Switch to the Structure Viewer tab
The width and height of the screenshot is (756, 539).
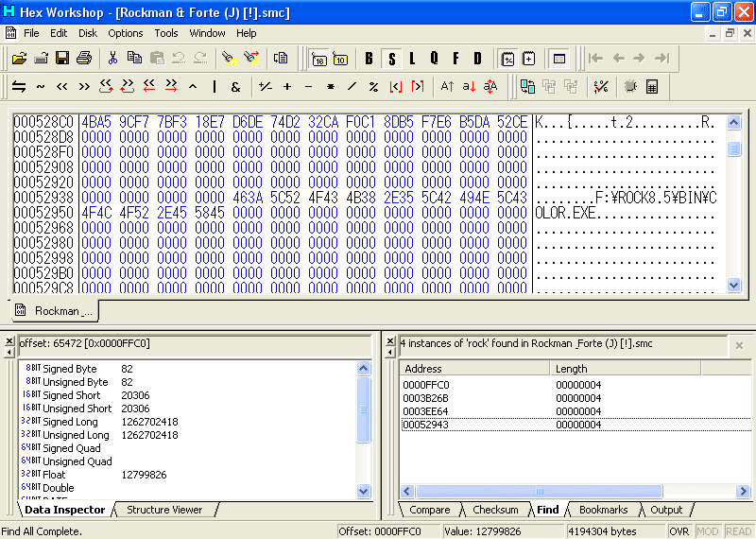[164, 510]
